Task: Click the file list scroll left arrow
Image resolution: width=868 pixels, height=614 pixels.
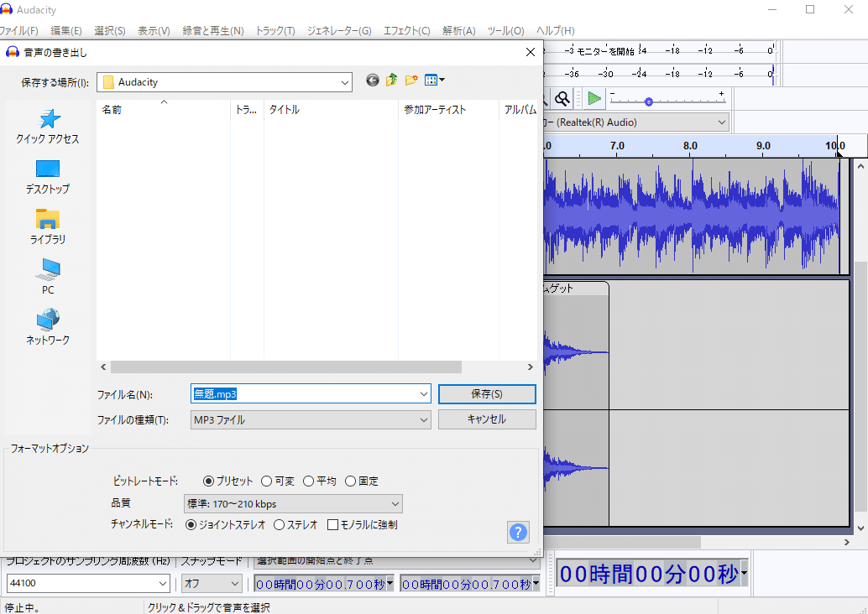Action: click(103, 367)
